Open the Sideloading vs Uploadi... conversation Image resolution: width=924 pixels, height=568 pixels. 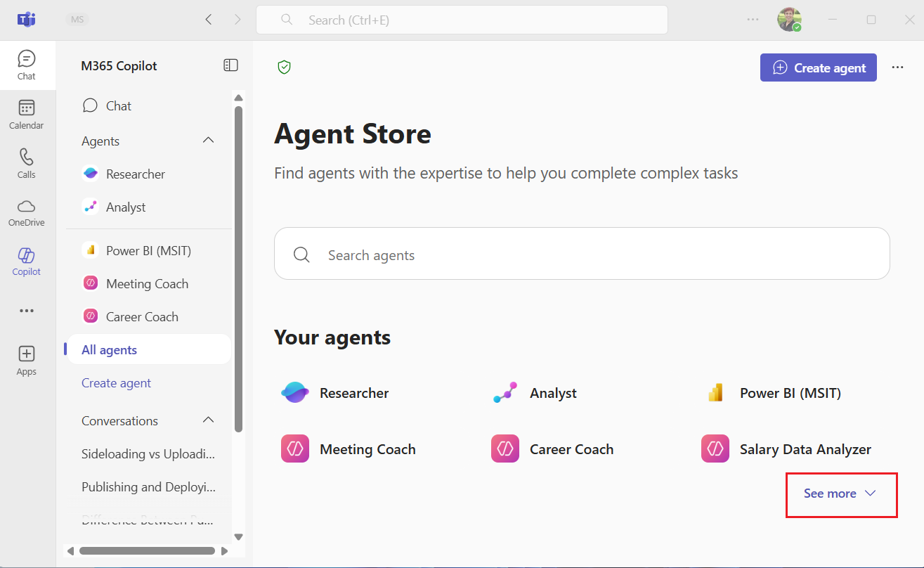(x=149, y=454)
